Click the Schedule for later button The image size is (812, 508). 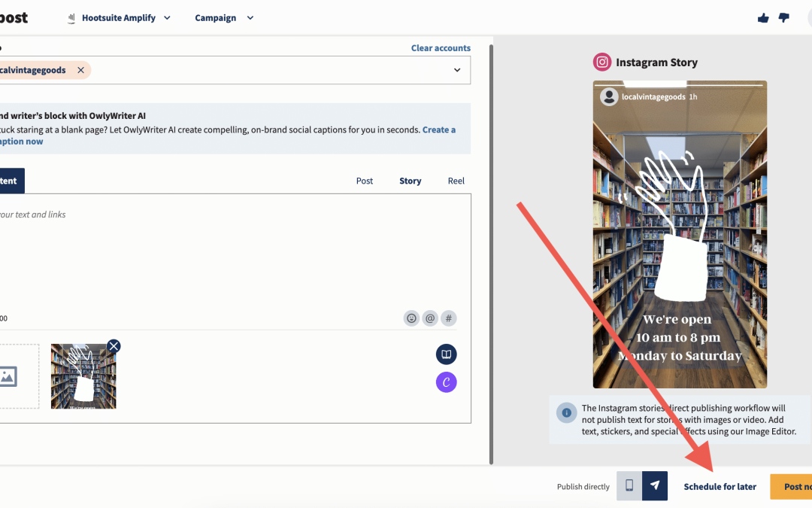[719, 486]
